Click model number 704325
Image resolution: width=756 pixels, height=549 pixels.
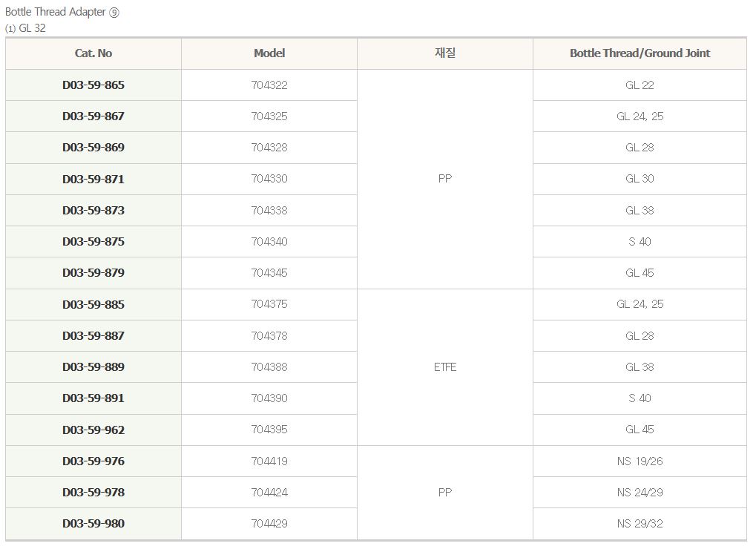pyautogui.click(x=269, y=116)
